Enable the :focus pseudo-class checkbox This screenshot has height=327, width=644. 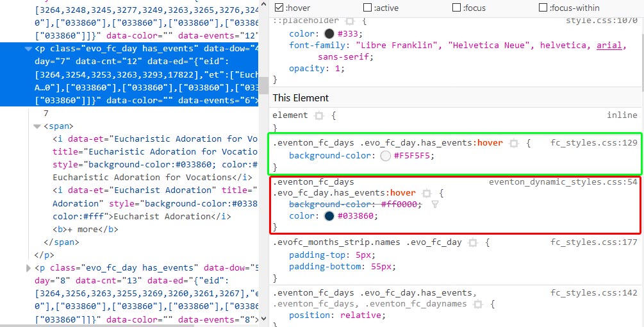[456, 8]
